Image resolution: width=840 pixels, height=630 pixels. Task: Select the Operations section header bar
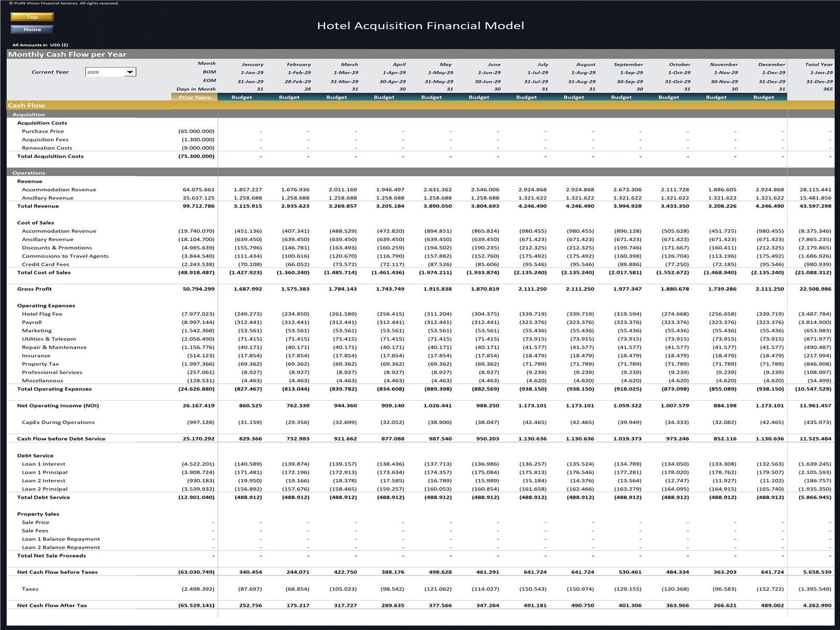point(29,173)
